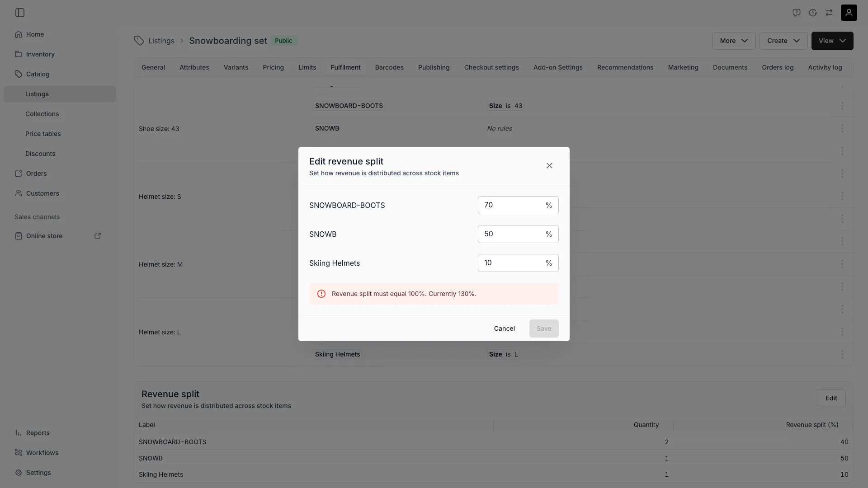Edit SNOWB percentage field

[518, 234]
